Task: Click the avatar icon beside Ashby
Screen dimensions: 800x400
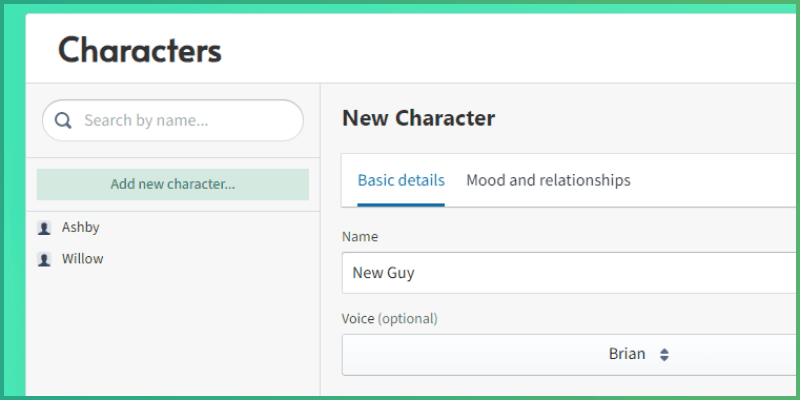Action: click(44, 228)
